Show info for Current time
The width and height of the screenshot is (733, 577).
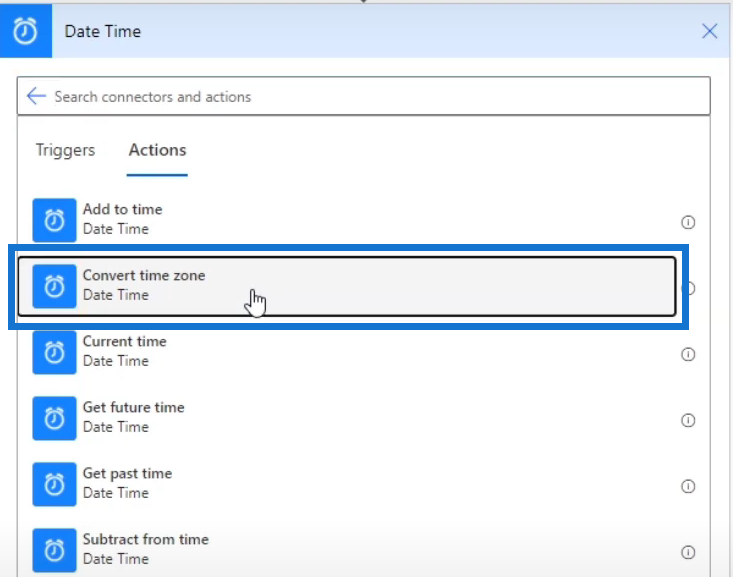[x=688, y=354]
